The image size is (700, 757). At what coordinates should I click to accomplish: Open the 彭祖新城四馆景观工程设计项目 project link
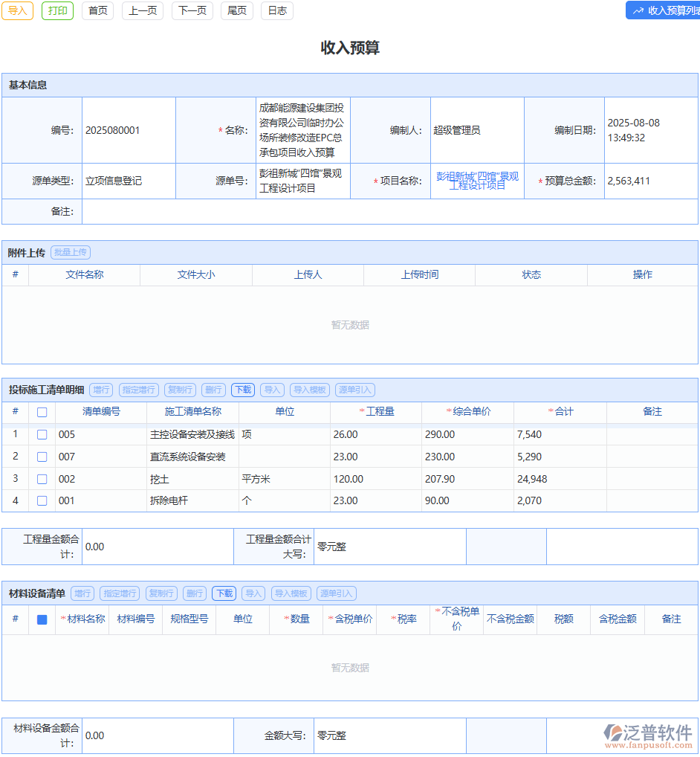476,181
